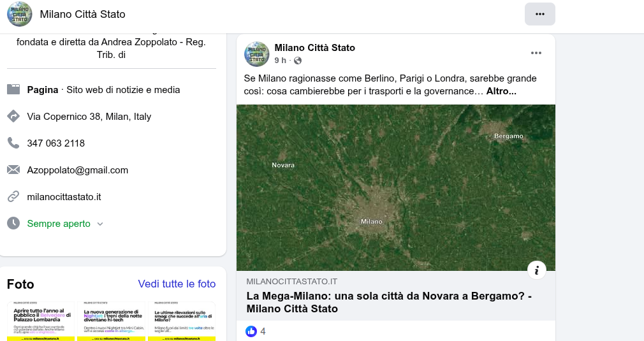Expand the Sempre aperto opening hours
Screen dimensions: 644x341
(65, 224)
